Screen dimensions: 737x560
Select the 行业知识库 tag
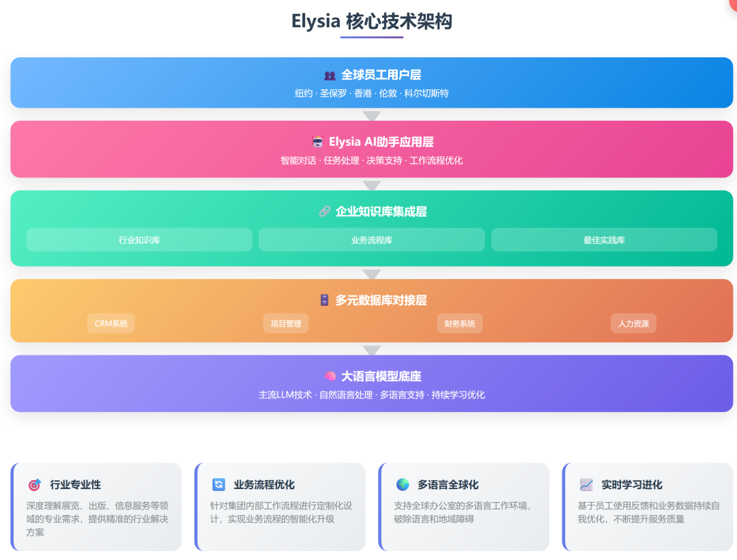point(139,239)
